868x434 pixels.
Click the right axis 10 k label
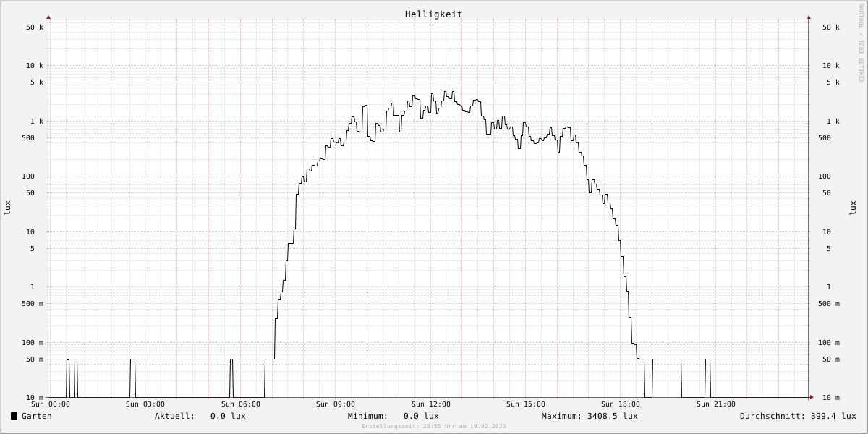click(x=831, y=66)
